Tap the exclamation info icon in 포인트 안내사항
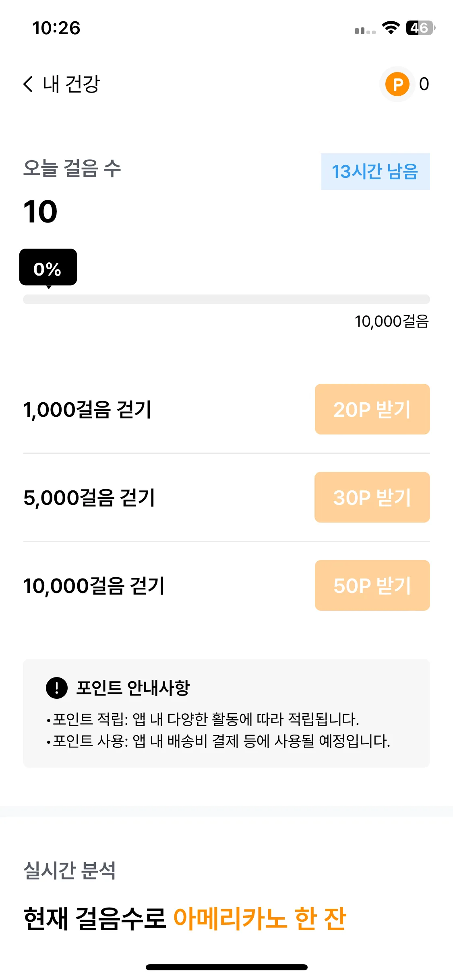Screen dimensions: 453x980 coord(57,688)
